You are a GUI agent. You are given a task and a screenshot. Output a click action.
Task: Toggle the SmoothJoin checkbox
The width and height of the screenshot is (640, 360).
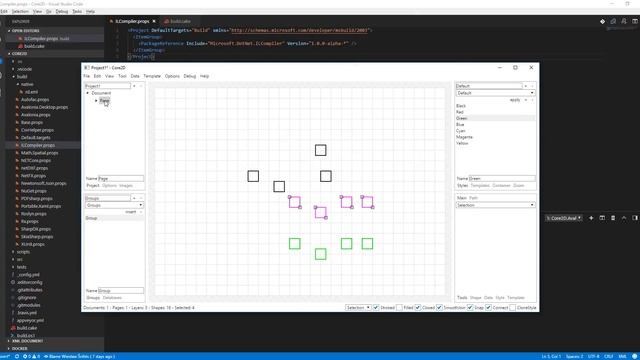tap(439, 307)
